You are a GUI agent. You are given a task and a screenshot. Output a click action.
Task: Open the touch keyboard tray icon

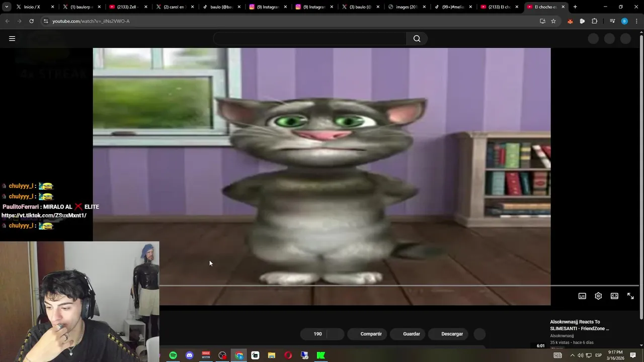pyautogui.click(x=557, y=355)
